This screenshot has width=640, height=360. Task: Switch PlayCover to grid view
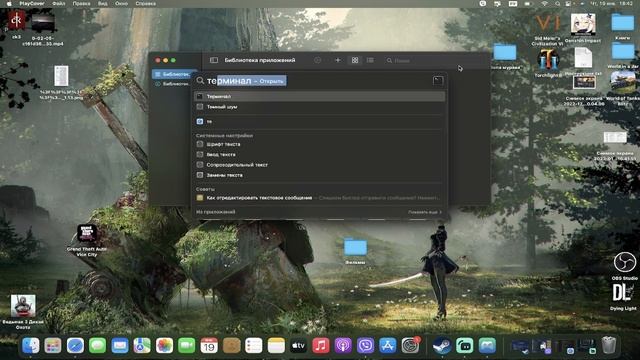pyautogui.click(x=355, y=60)
